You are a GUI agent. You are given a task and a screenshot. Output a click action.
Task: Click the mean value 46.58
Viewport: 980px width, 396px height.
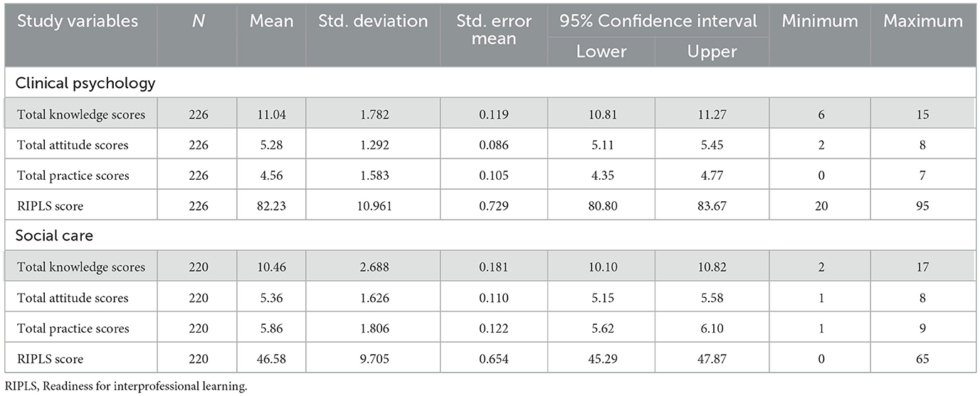coord(271,359)
